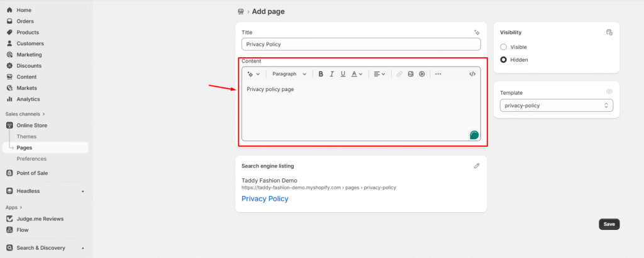Viewport: 644px width, 258px height.
Task: Open the more options ellipsis in the toolbar
Action: click(438, 74)
